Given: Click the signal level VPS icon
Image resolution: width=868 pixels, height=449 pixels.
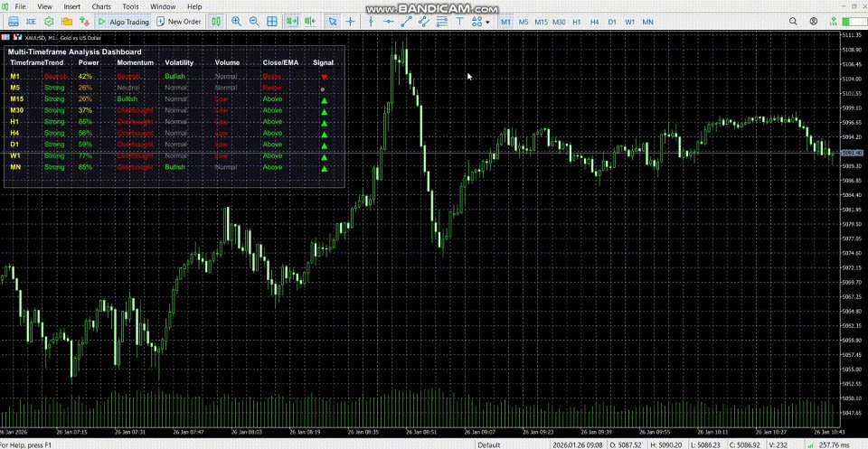Looking at the screenshot, I should click(833, 22).
